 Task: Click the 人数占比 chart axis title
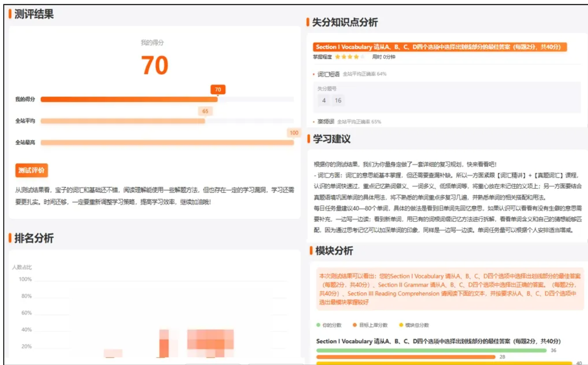pos(22,267)
